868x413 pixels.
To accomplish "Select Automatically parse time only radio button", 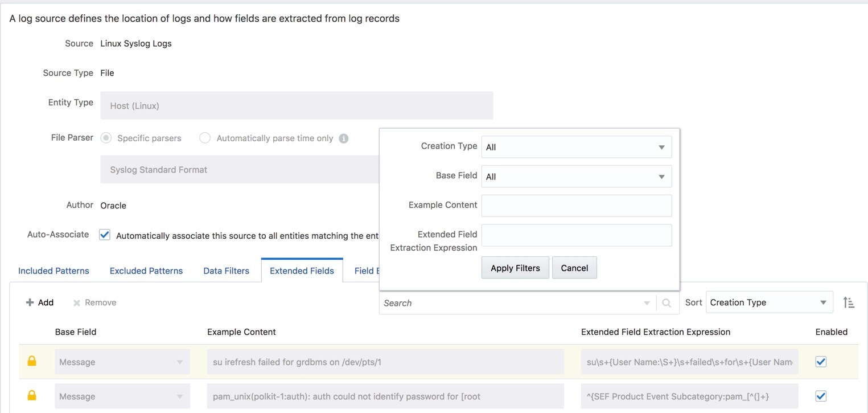I will pos(205,138).
